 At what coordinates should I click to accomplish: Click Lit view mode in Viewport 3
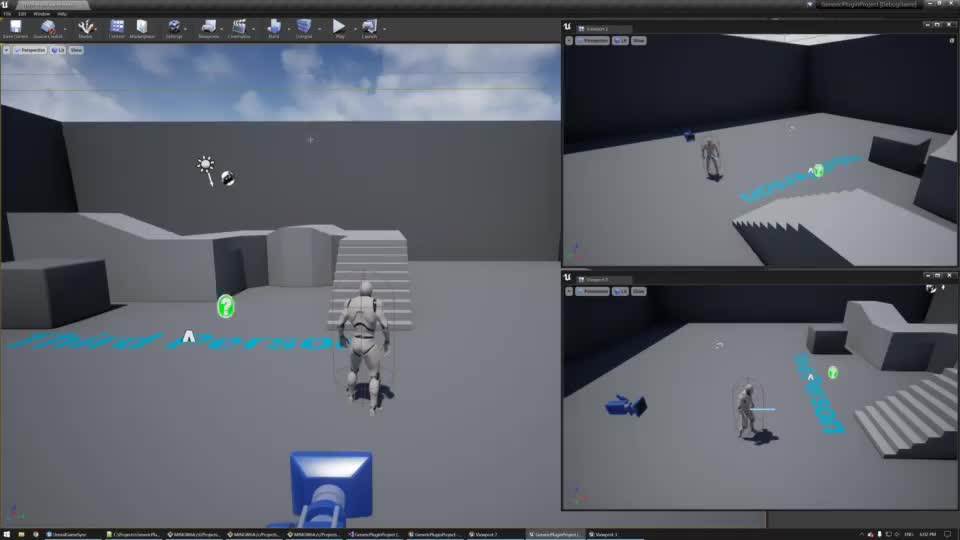coord(620,291)
